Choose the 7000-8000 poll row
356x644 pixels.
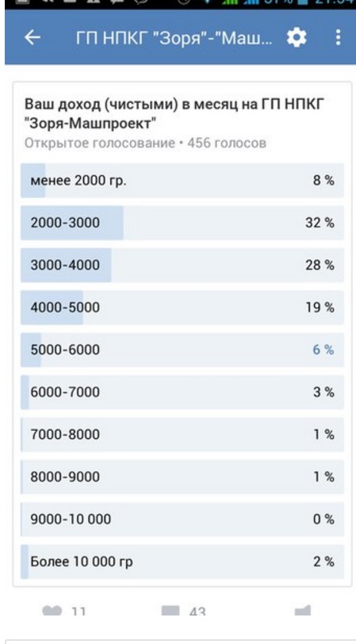[x=182, y=434]
